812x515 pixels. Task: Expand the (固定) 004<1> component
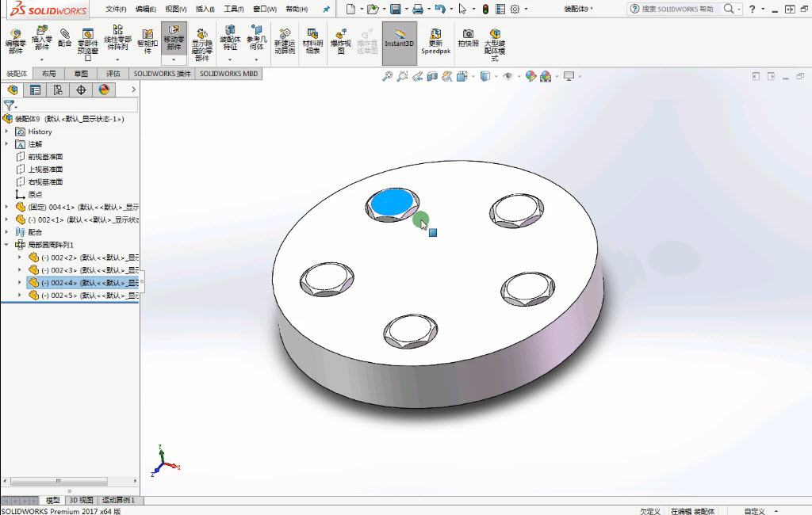[6, 207]
